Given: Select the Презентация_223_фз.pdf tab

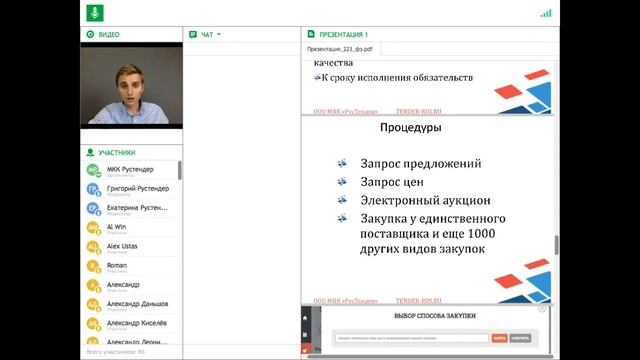Looking at the screenshot, I should click(340, 49).
